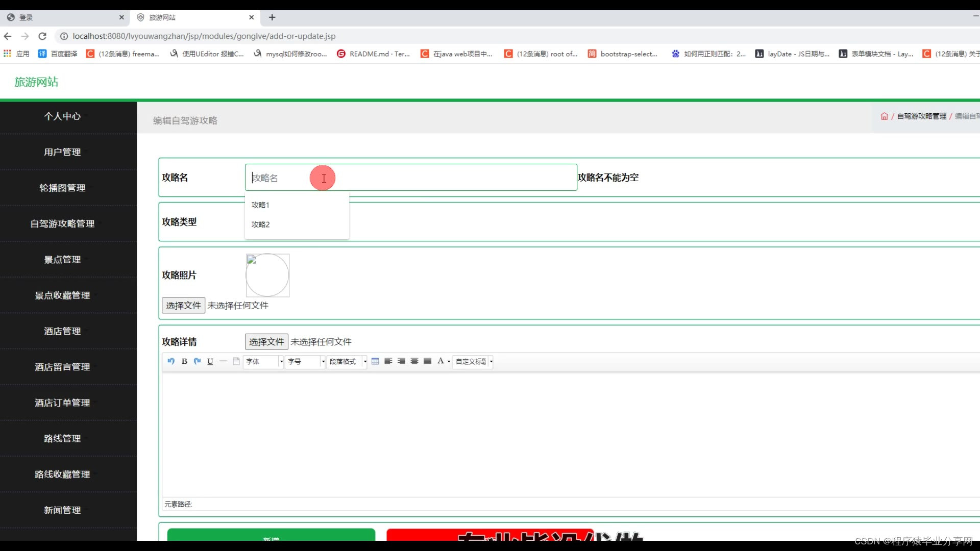Toggle justify alignment in the editor

(x=428, y=361)
